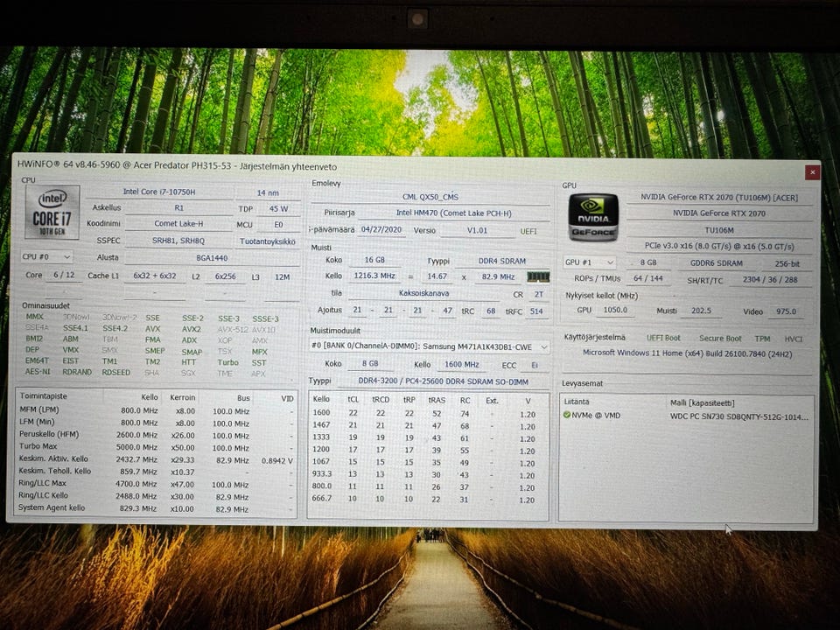The width and height of the screenshot is (840, 630).
Task: Click the Microsoft Windows 11 Home build text
Action: (x=687, y=353)
